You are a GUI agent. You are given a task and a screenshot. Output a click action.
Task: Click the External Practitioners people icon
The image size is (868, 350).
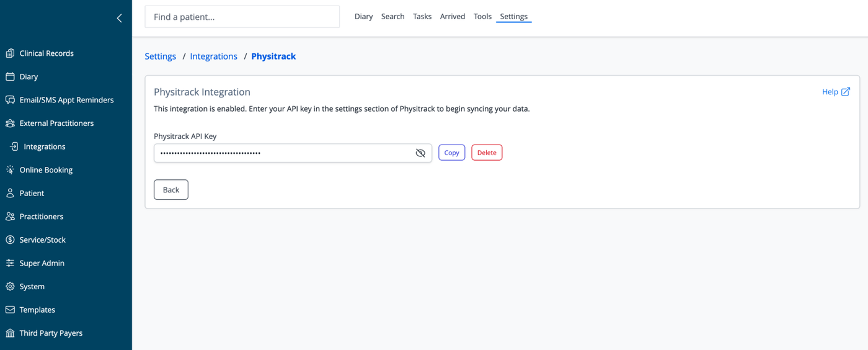point(10,123)
